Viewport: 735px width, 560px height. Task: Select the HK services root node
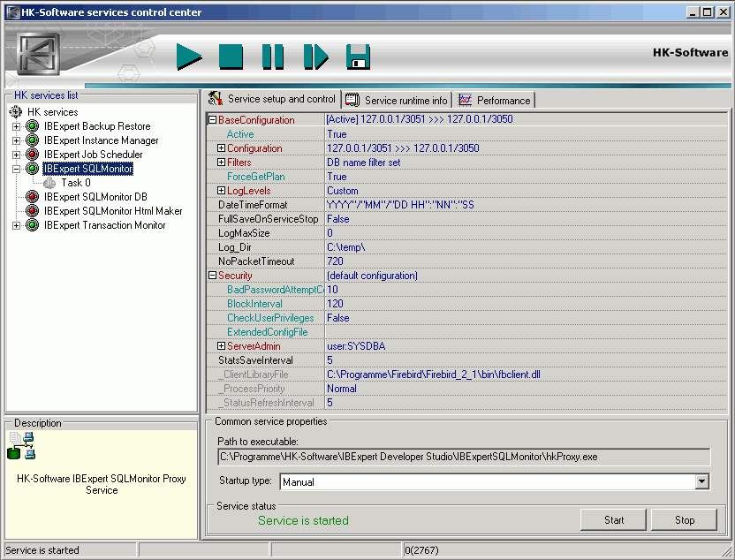(x=52, y=112)
